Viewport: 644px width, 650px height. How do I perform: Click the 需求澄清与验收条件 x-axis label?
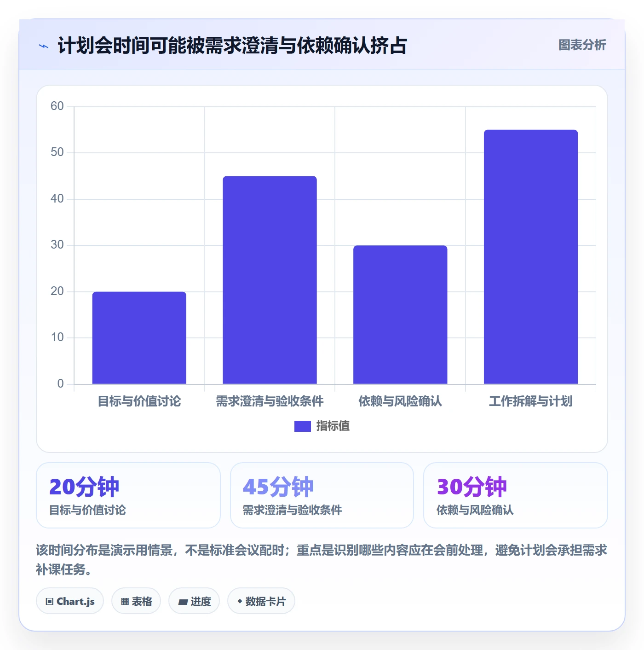[x=270, y=401]
